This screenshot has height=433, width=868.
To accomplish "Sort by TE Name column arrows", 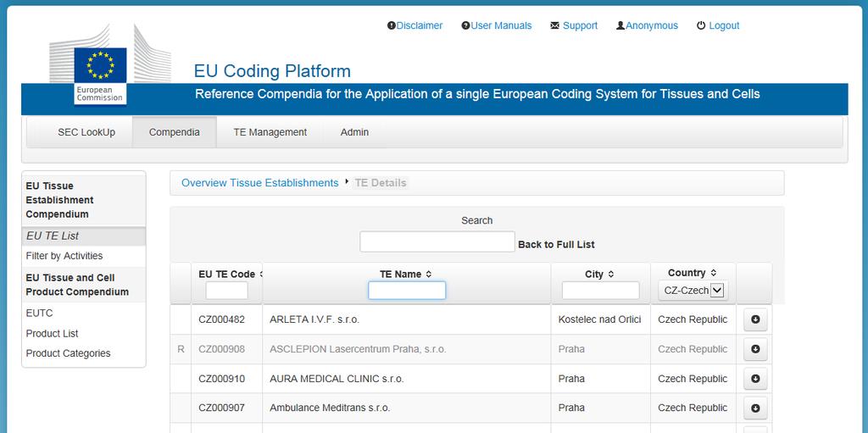I will 428,274.
